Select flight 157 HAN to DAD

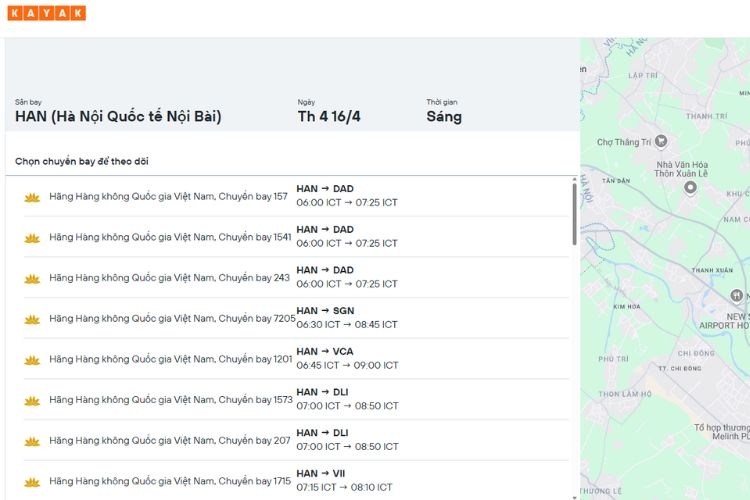tap(296, 196)
